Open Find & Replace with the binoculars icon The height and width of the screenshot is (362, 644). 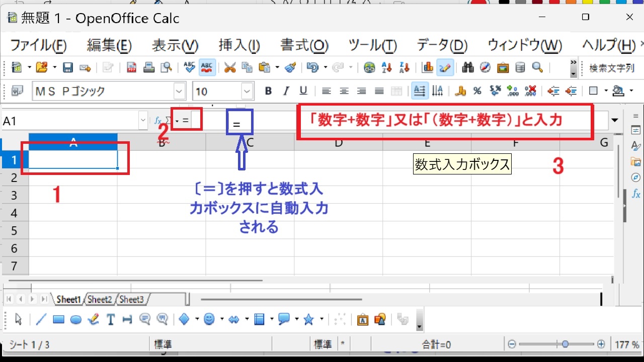click(x=468, y=67)
